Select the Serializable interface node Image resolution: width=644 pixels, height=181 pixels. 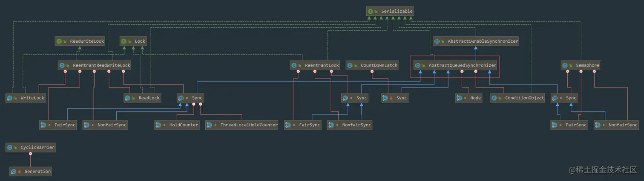click(390, 11)
